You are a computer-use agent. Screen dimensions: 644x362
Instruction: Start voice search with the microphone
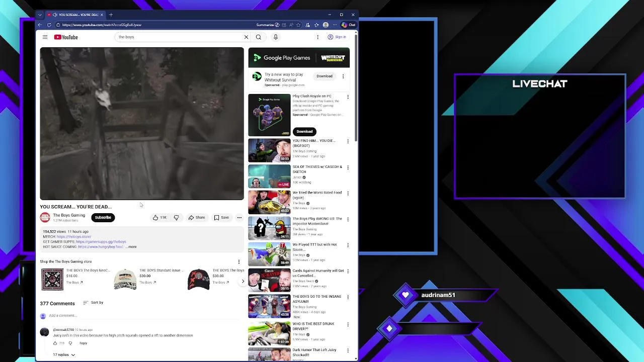pyautogui.click(x=276, y=37)
